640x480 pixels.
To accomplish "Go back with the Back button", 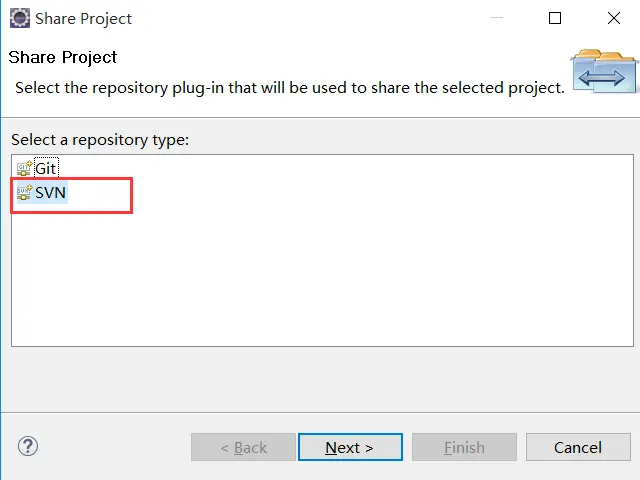I will pyautogui.click(x=244, y=447).
